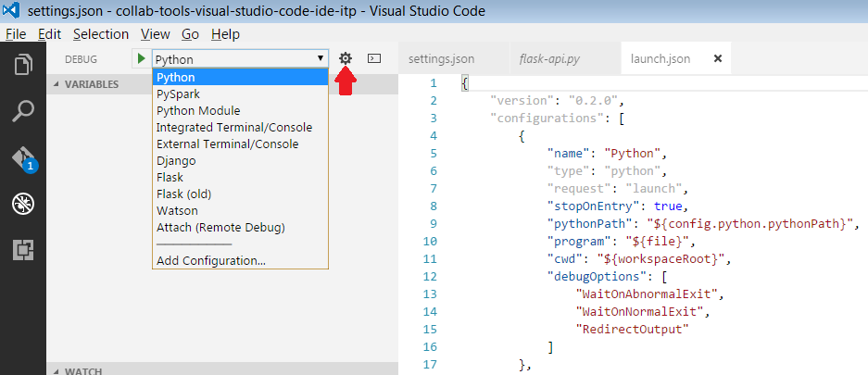Choose the Flask configuration
This screenshot has width=868, height=375.
[x=240, y=177]
